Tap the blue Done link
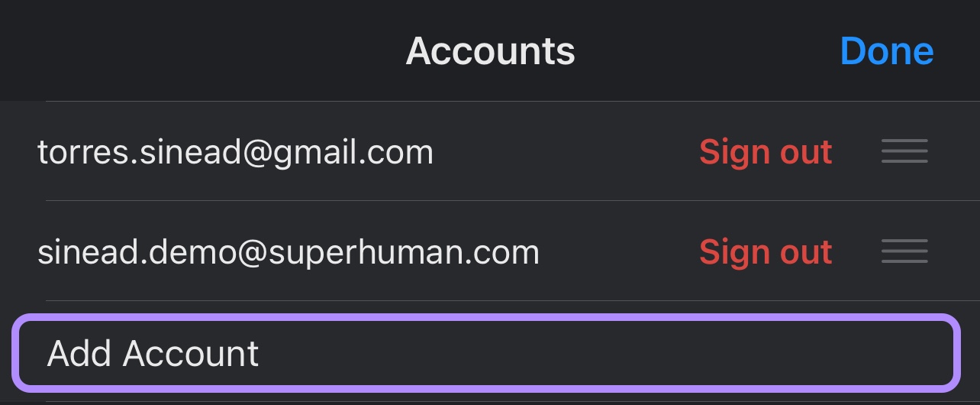 [887, 51]
